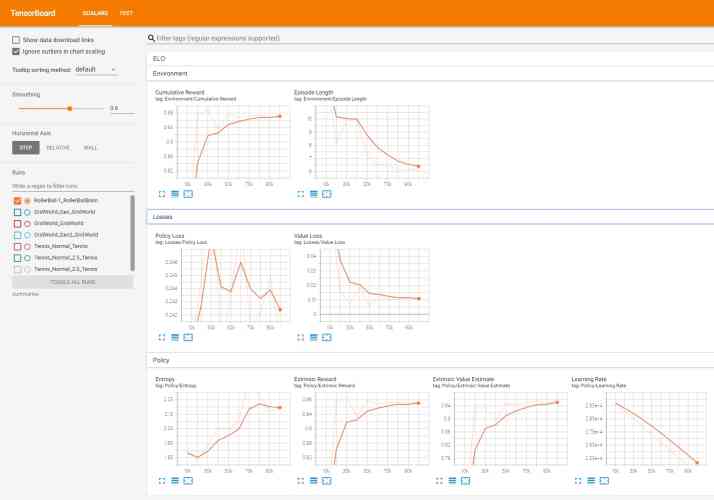714x500 pixels.
Task: Collapse the Policy tag group
Action: pyautogui.click(x=430, y=360)
